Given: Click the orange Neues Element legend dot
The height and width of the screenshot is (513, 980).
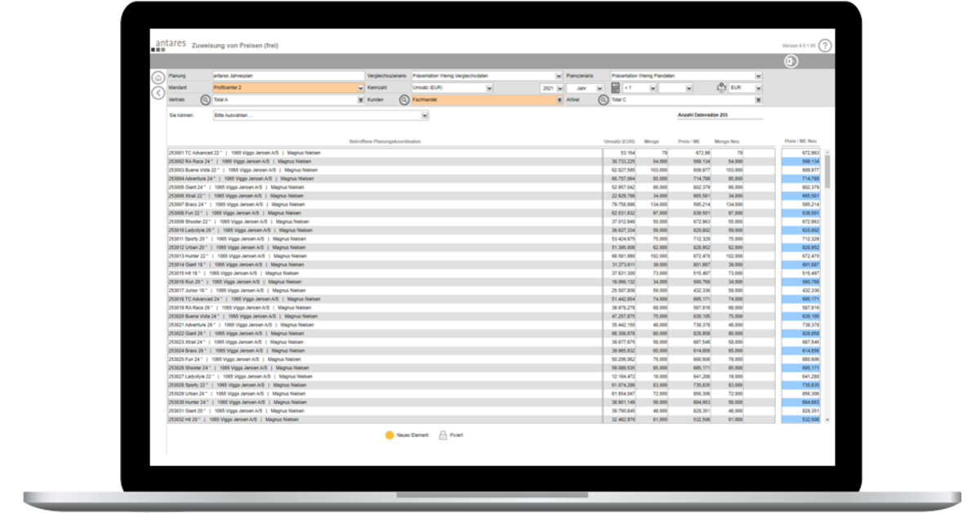Looking at the screenshot, I should click(390, 435).
